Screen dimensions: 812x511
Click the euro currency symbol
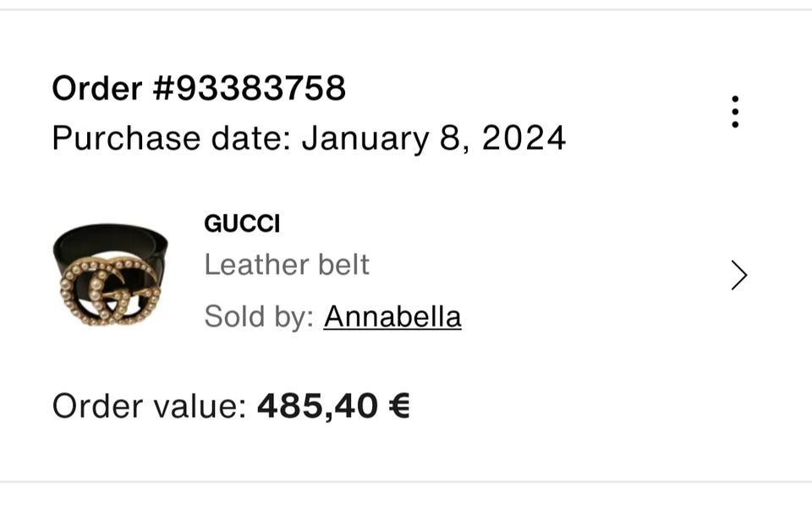399,406
